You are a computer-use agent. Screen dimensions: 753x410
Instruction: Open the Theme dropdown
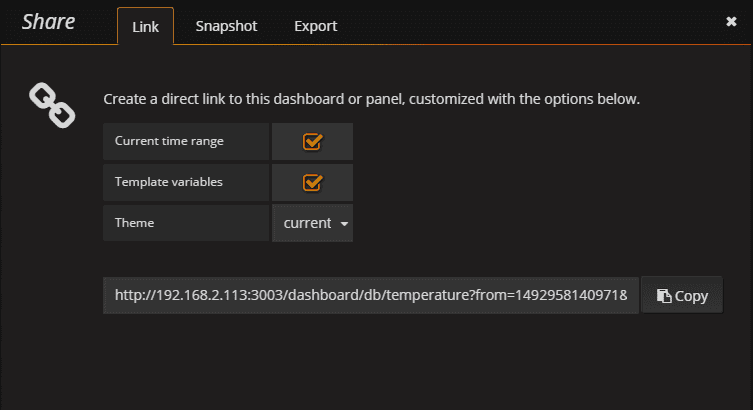pyautogui.click(x=313, y=223)
